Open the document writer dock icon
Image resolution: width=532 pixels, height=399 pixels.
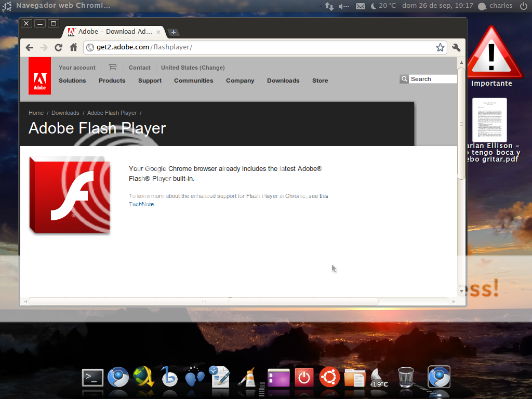click(x=219, y=377)
